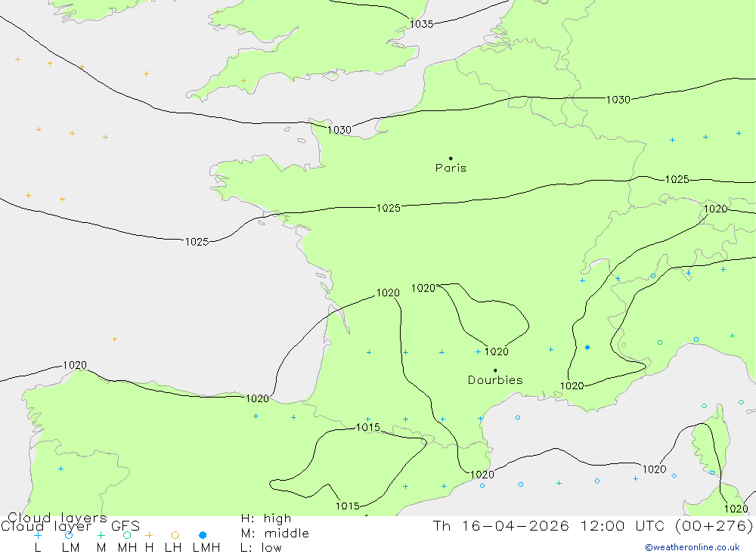Click the MH legend label text
The image size is (756, 554).
[x=127, y=548]
